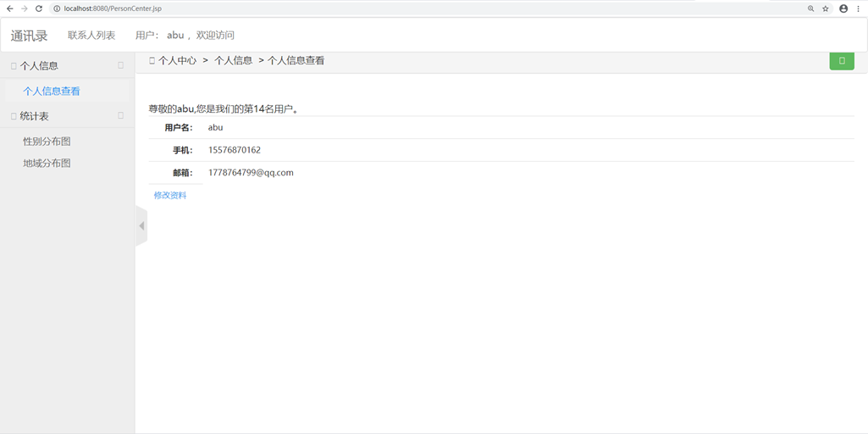Open the browser profile avatar icon

pos(843,8)
